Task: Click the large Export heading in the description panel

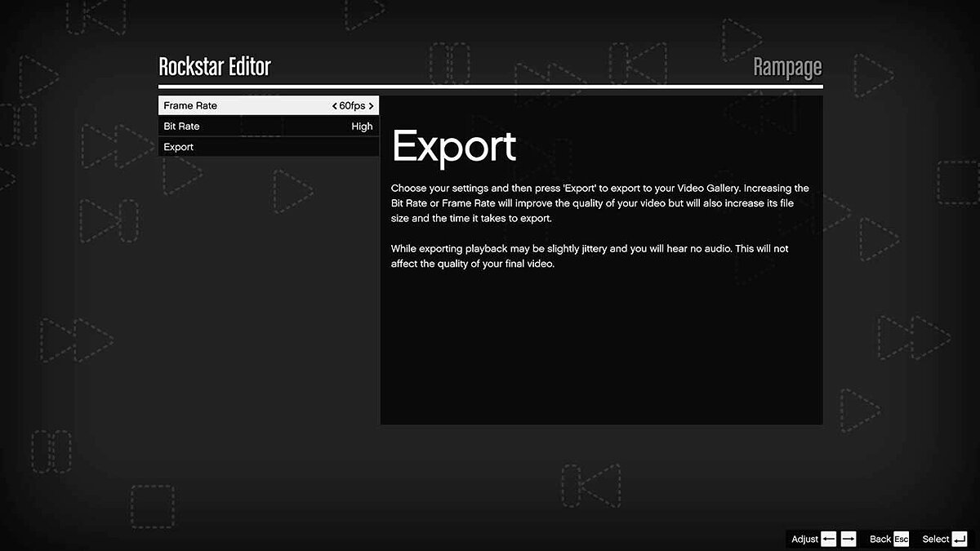Action: [x=454, y=147]
